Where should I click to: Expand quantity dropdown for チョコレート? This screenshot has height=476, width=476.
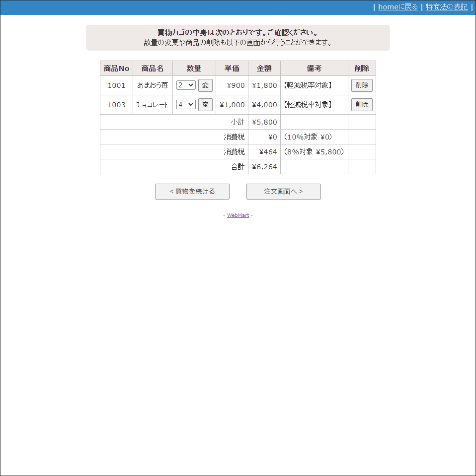[186, 105]
